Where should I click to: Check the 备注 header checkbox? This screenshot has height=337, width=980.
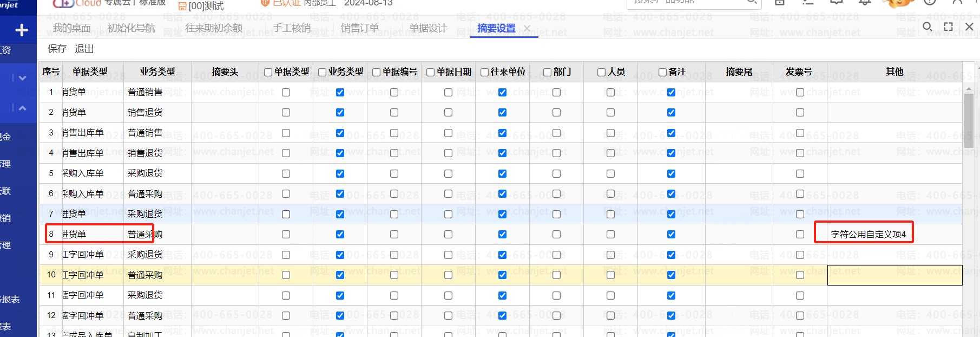pyautogui.click(x=662, y=72)
